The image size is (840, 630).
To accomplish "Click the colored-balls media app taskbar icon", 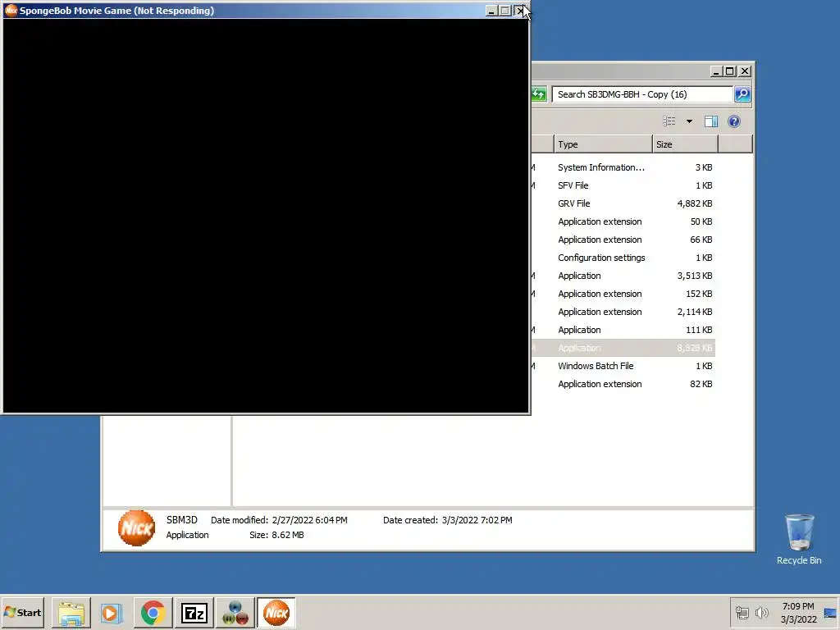I will coord(235,612).
